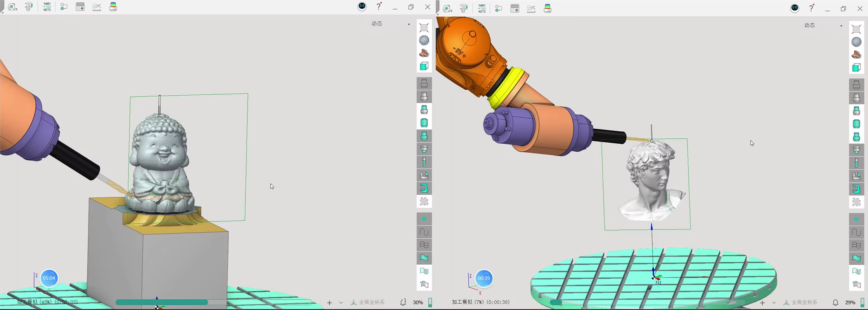The width and height of the screenshot is (868, 310).
Task: Expand the chevron beside plus in left status bar
Action: click(341, 303)
